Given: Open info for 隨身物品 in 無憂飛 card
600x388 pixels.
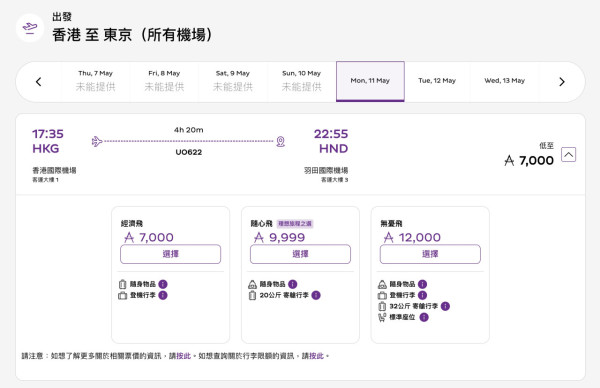Looking at the screenshot, I should coord(422,284).
